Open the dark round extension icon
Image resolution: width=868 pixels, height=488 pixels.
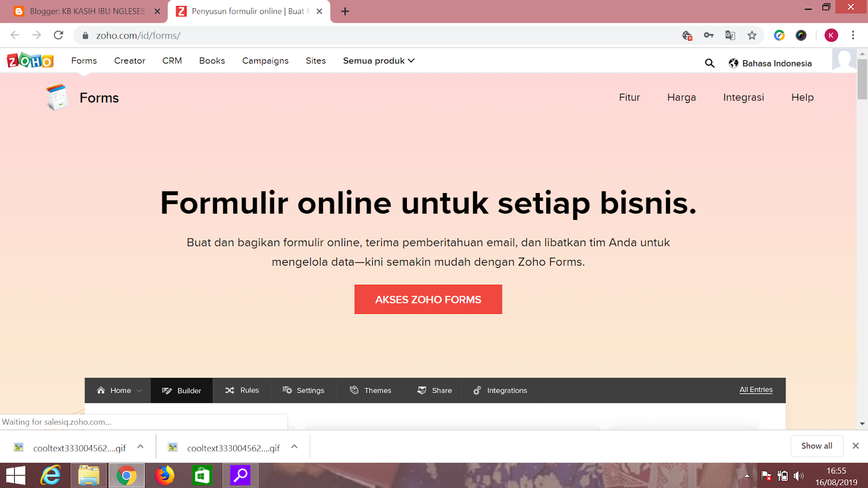click(801, 35)
